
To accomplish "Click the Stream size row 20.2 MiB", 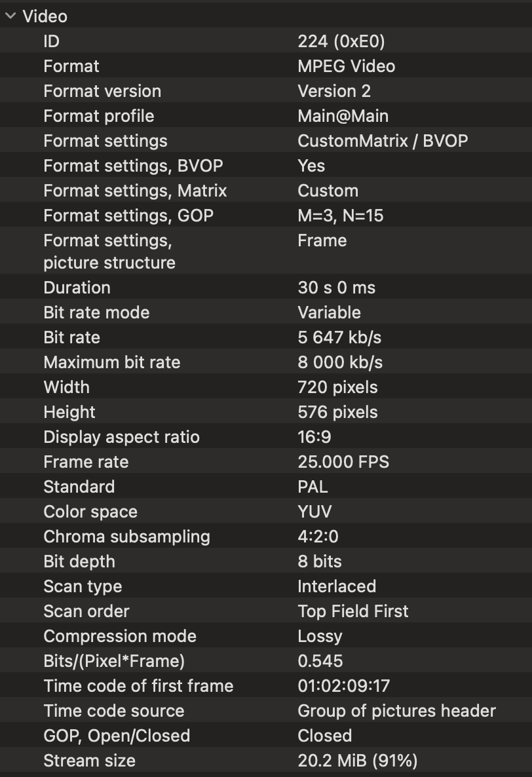I will pyautogui.click(x=262, y=761).
